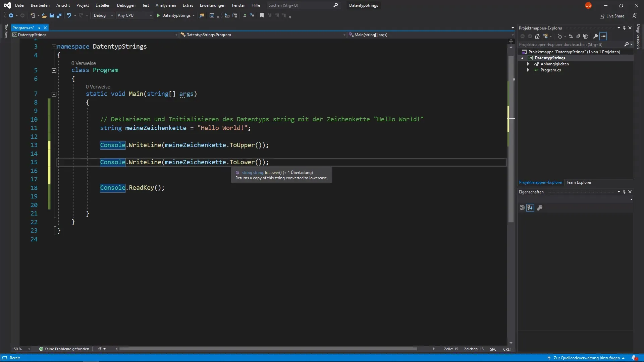Click the save all icon
Image resolution: width=644 pixels, height=362 pixels.
tap(59, 15)
